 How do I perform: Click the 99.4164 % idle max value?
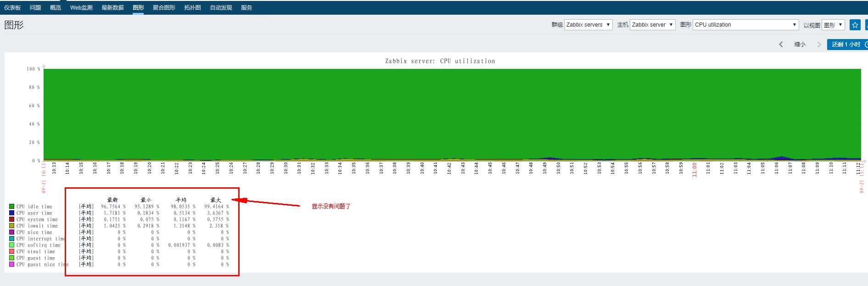tap(217, 207)
